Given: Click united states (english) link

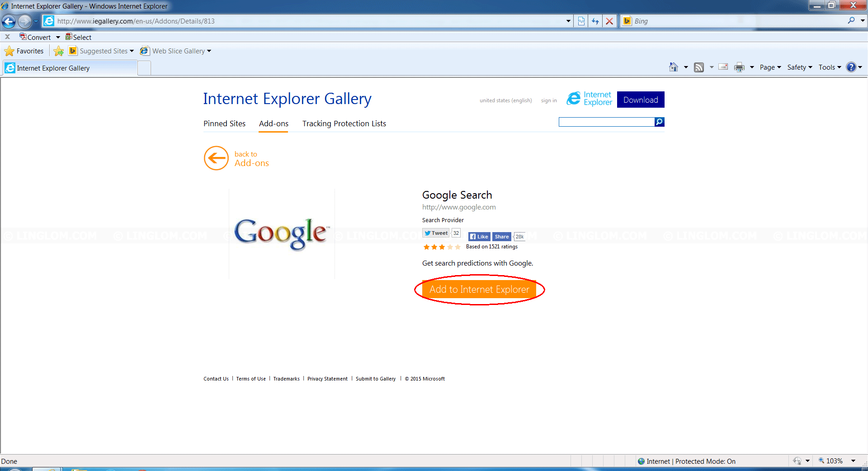Looking at the screenshot, I should pos(505,100).
